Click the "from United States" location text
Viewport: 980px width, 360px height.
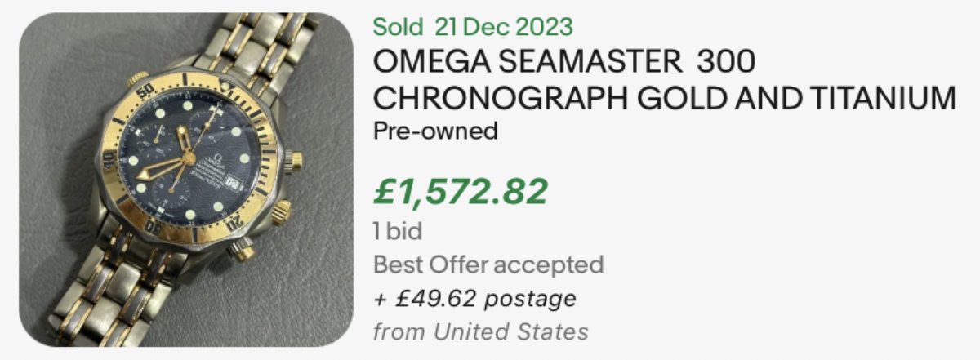click(x=480, y=331)
